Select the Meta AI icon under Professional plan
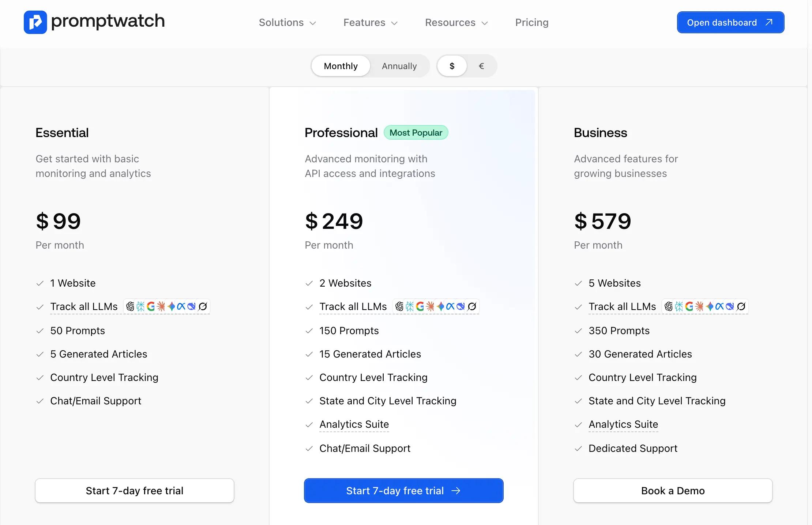The image size is (812, 525). pos(451,307)
